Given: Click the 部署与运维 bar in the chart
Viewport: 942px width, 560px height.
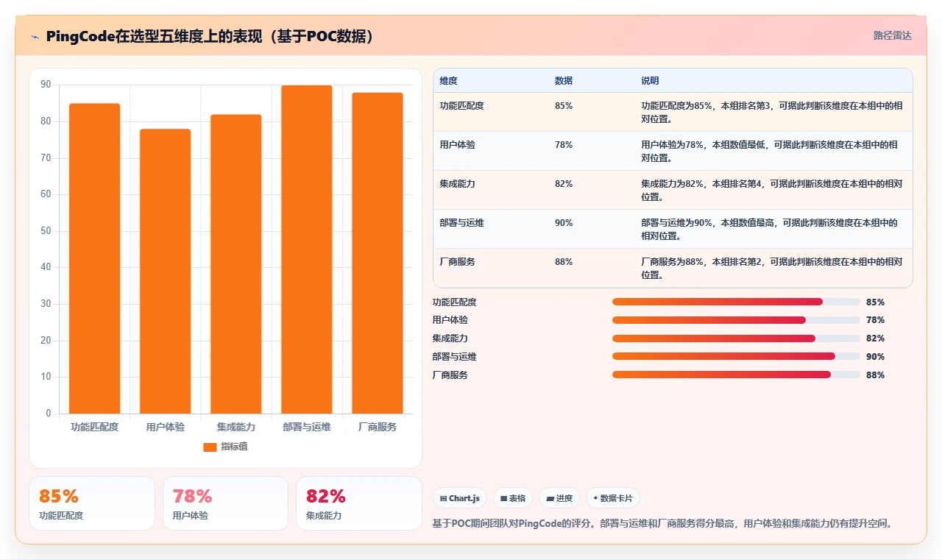Looking at the screenshot, I should [x=306, y=249].
